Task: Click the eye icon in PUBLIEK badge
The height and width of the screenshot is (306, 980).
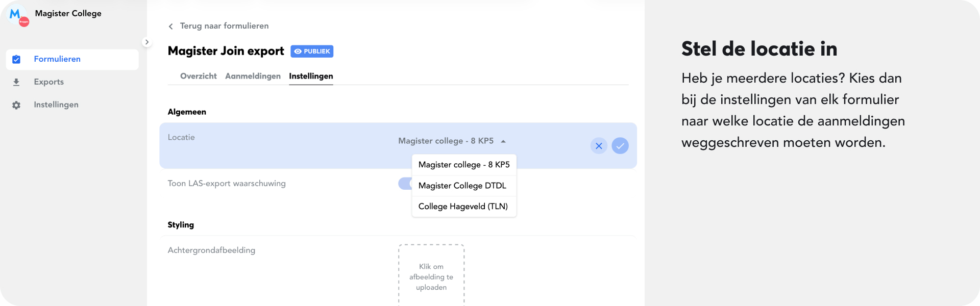Action: tap(298, 52)
